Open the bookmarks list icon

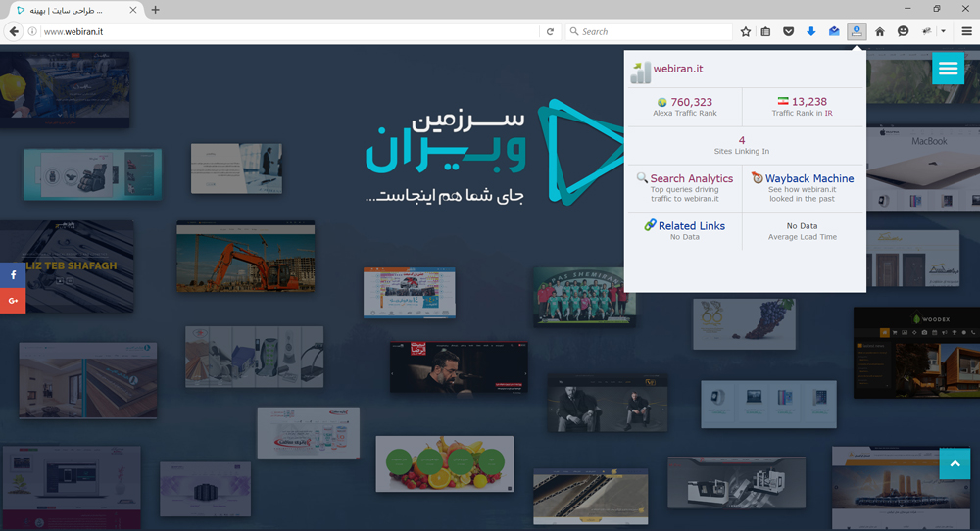coord(766,31)
